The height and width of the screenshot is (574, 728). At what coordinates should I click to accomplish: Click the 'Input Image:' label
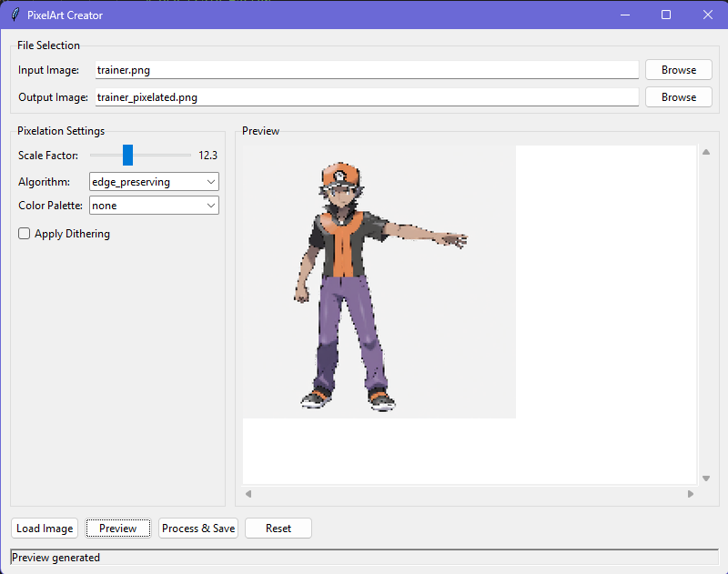point(49,70)
